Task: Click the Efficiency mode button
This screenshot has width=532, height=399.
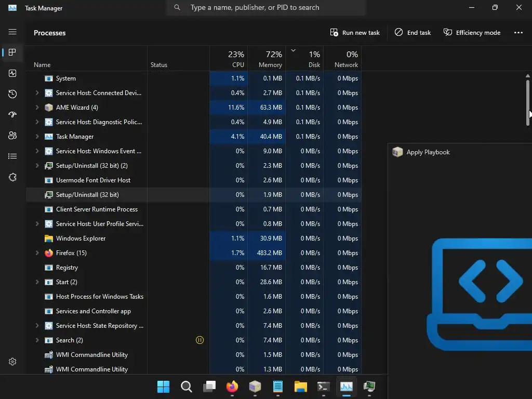Action: pyautogui.click(x=472, y=33)
